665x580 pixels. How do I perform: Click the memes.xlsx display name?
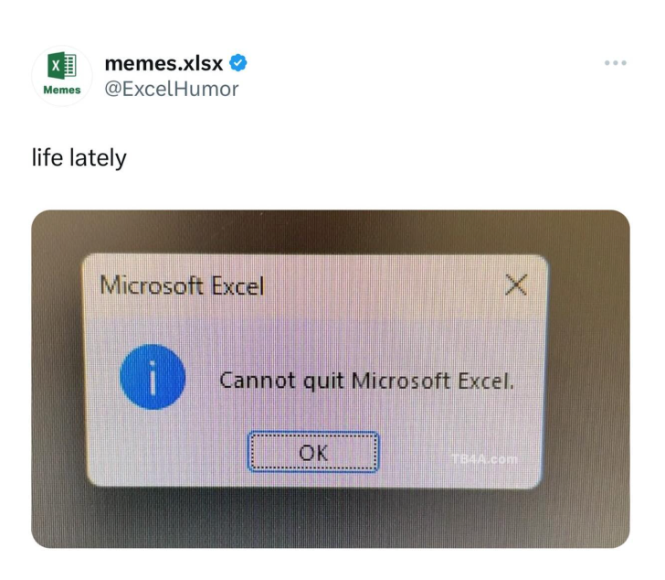[164, 64]
